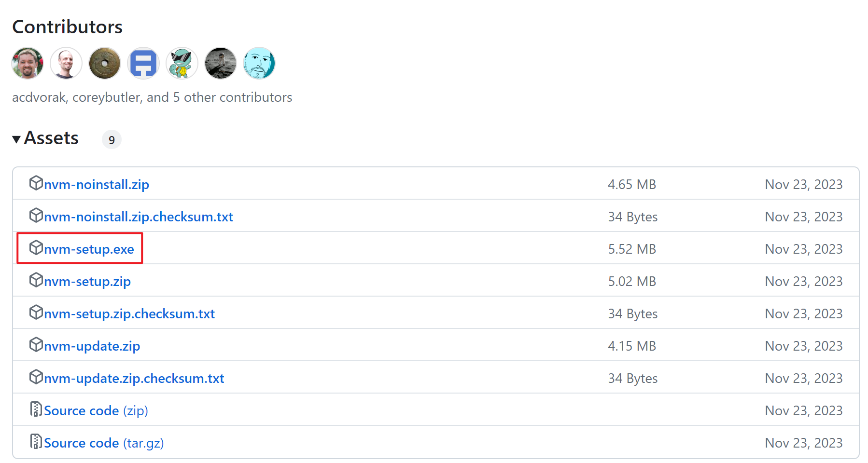Open nvm-setup.zip.checksum.txt link
Screen dimensions: 868x463
tap(129, 313)
